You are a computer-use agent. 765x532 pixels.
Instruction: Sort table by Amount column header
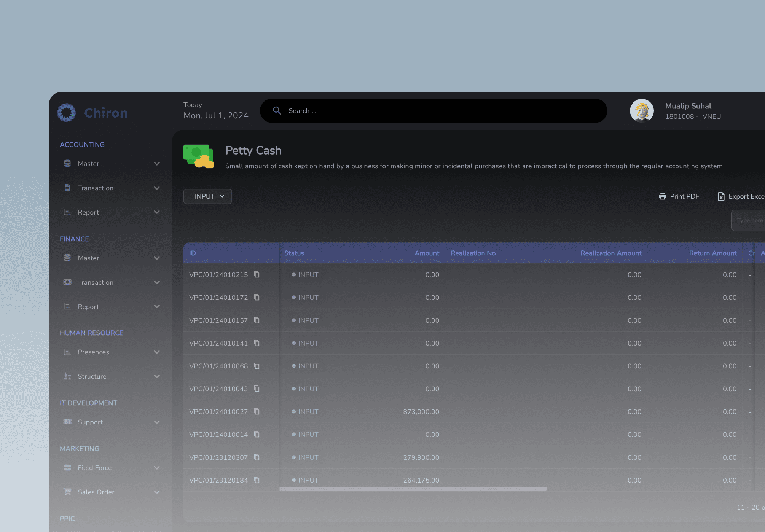(427, 253)
